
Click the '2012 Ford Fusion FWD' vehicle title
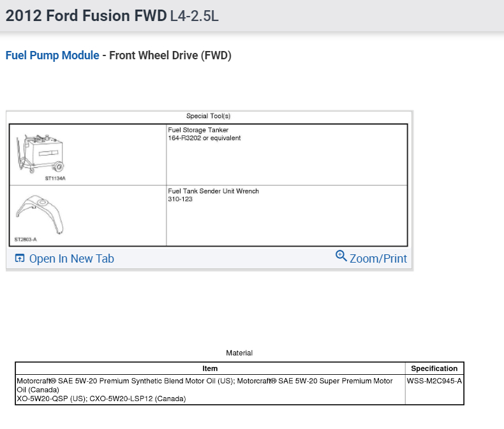click(86, 16)
